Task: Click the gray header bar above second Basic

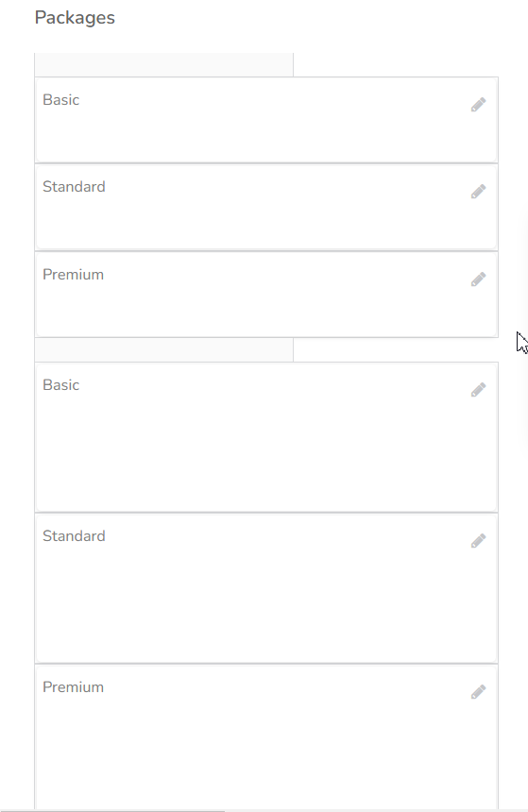Action: 163,350
